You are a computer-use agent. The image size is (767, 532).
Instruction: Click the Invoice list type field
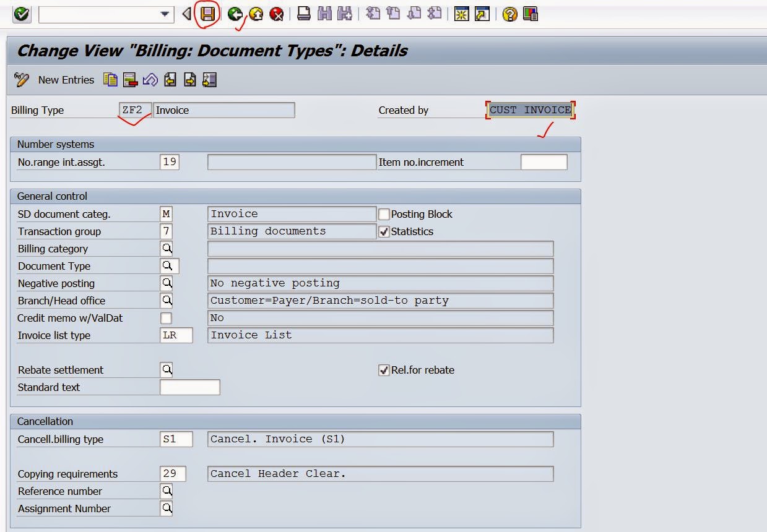[176, 335]
